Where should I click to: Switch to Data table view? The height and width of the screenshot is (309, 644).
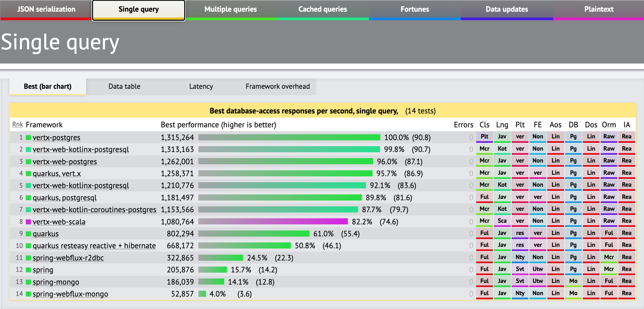(x=124, y=87)
